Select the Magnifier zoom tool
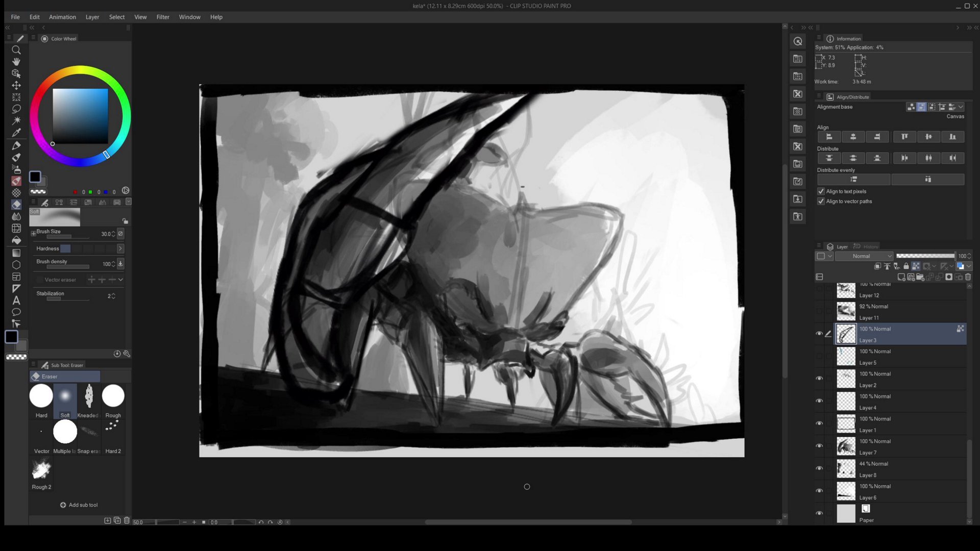This screenshot has width=980, height=551. [x=16, y=50]
